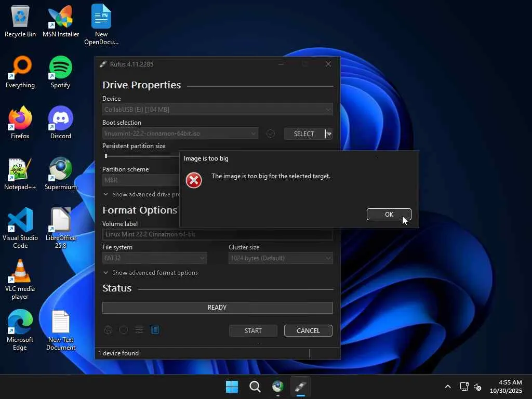The height and width of the screenshot is (399, 532).
Task: Click 'Image is too big' dialog title
Action: pos(206,158)
